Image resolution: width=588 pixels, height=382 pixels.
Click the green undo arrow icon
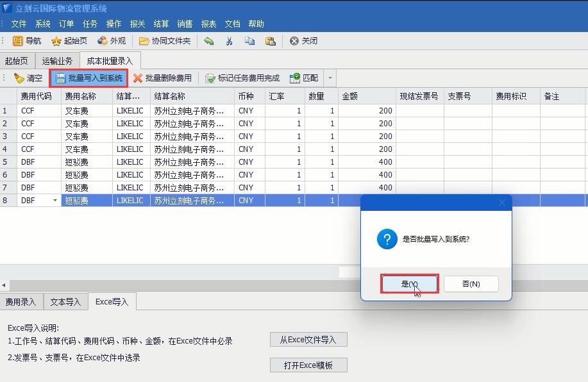(x=209, y=41)
